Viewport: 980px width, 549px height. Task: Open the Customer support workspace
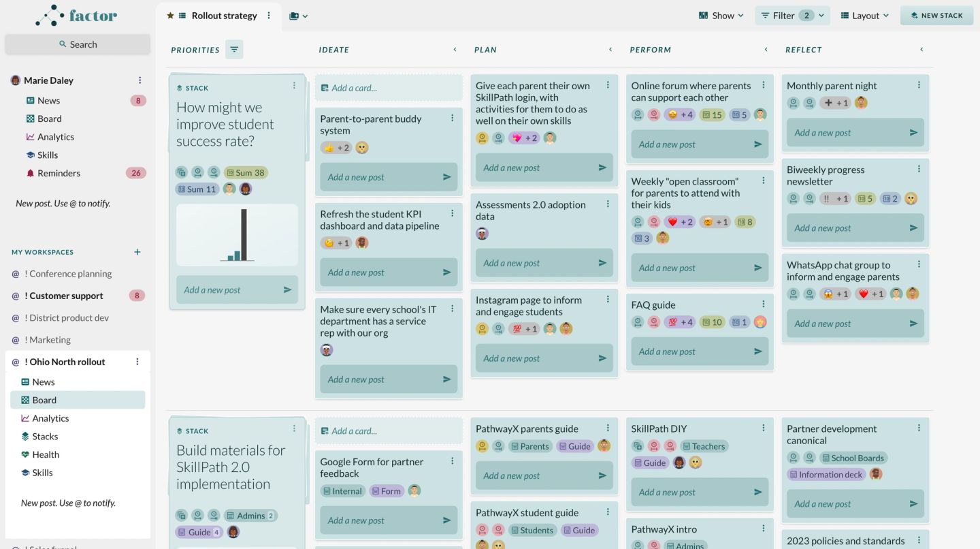pyautogui.click(x=64, y=296)
